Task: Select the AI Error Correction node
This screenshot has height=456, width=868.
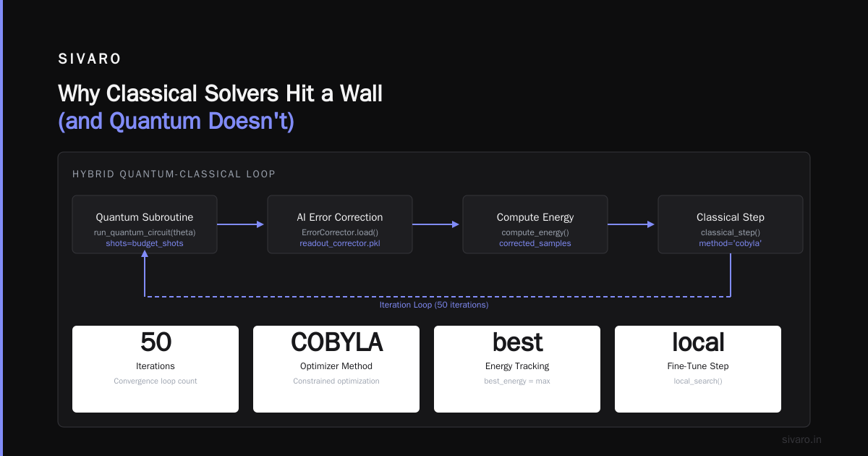Action: (340, 224)
